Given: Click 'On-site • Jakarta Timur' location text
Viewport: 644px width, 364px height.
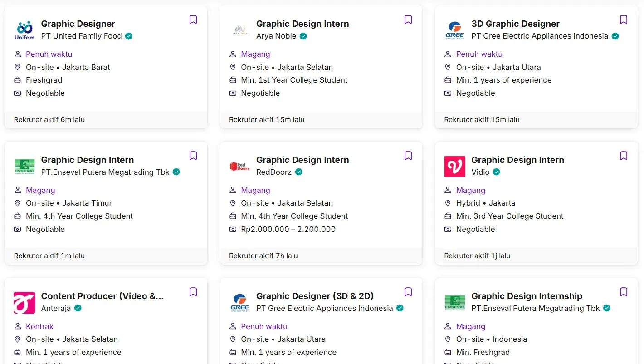Looking at the screenshot, I should (69, 203).
